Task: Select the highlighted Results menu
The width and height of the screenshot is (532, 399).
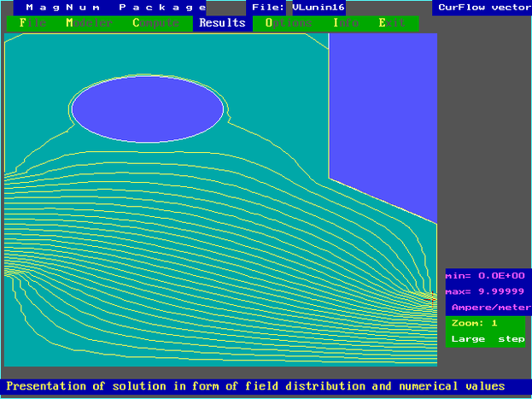Action: pos(223,23)
